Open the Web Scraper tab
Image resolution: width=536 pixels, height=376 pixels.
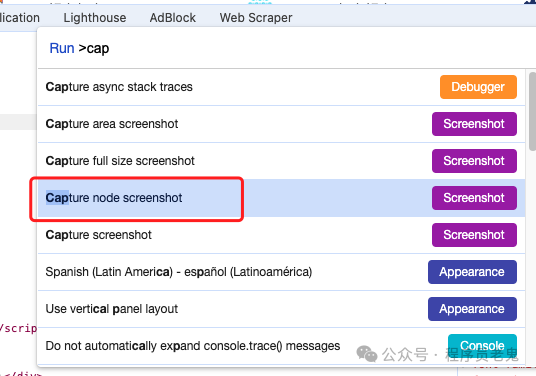point(256,18)
